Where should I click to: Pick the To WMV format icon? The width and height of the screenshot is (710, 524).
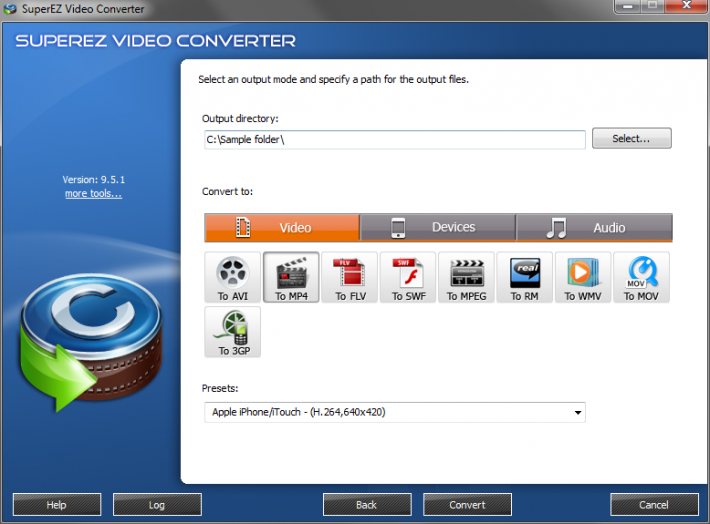583,277
